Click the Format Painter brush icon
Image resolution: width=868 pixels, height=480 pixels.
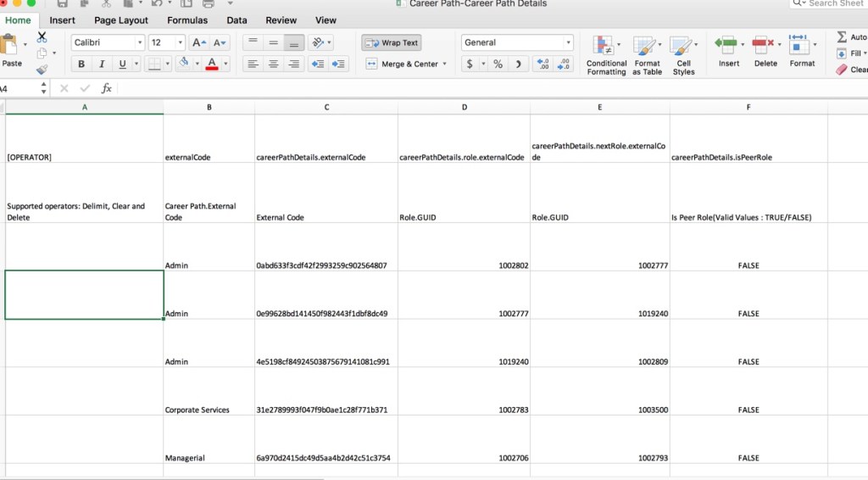tap(42, 70)
